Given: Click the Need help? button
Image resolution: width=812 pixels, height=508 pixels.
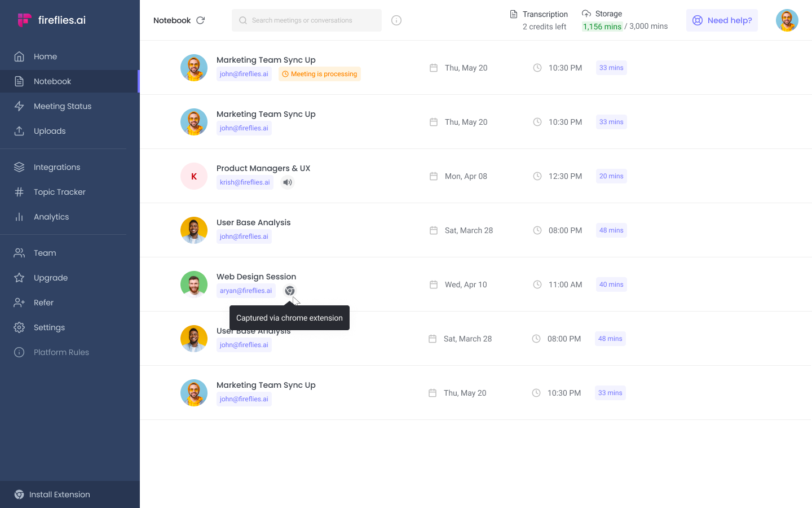Looking at the screenshot, I should coord(722,20).
